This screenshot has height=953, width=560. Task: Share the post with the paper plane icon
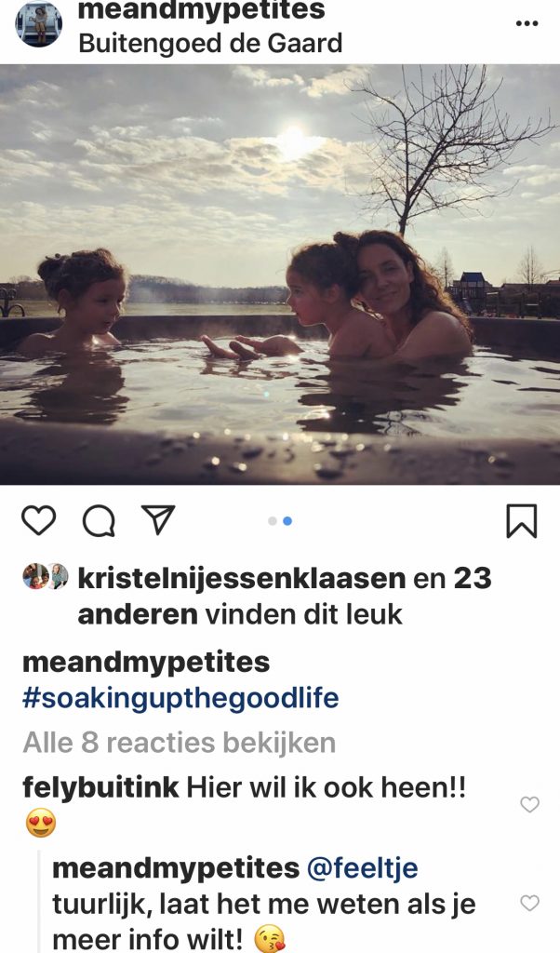[x=158, y=520]
